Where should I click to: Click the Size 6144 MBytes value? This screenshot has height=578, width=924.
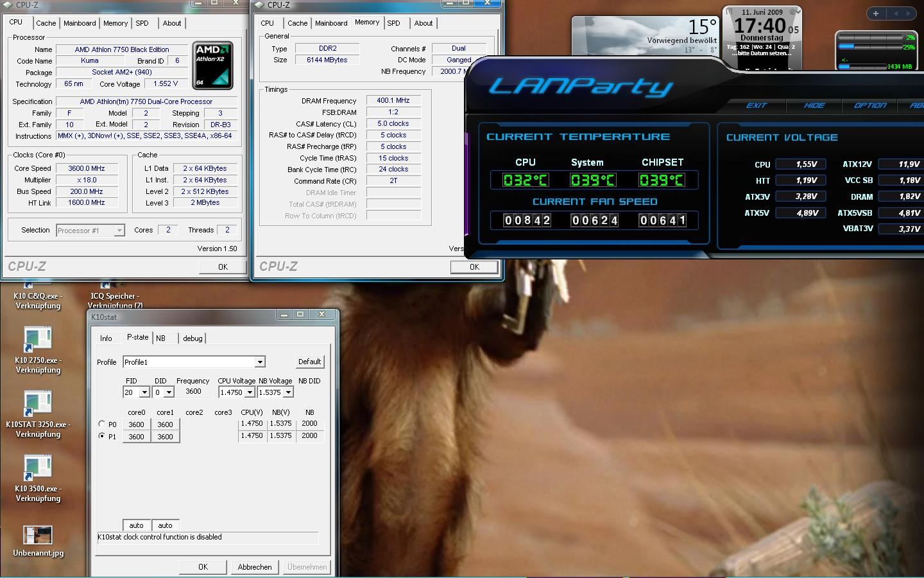click(x=327, y=60)
